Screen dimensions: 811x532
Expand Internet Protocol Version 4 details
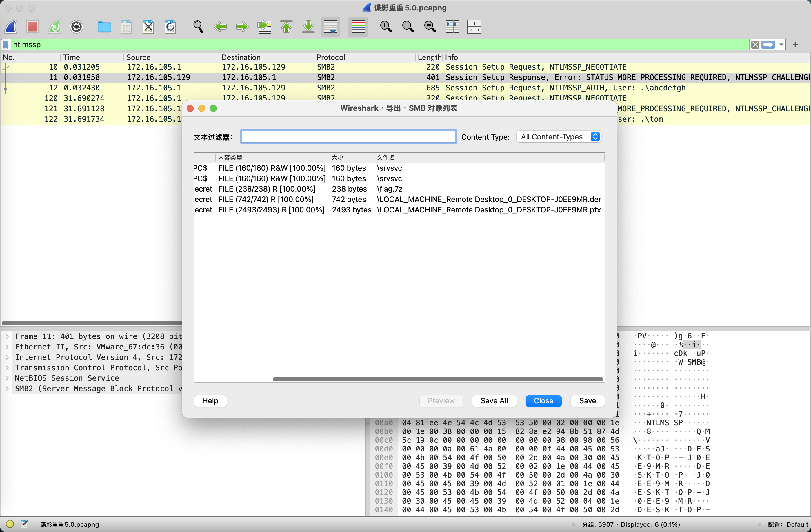click(x=7, y=357)
